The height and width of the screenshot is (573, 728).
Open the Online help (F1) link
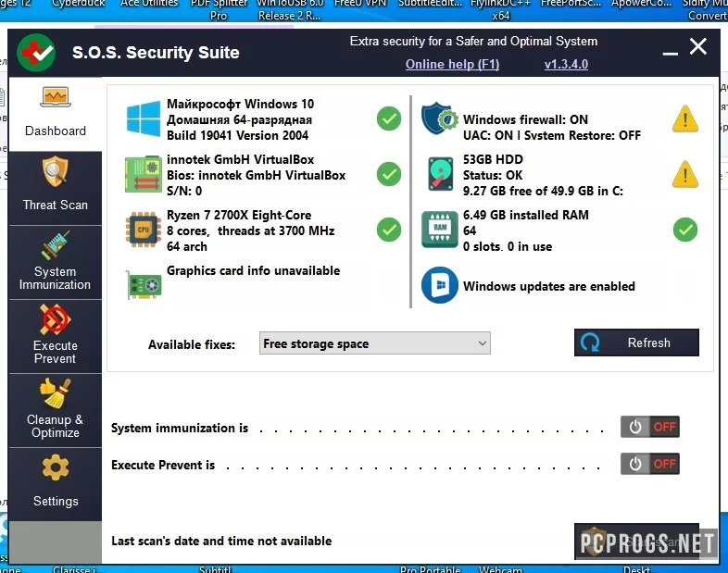click(x=452, y=64)
